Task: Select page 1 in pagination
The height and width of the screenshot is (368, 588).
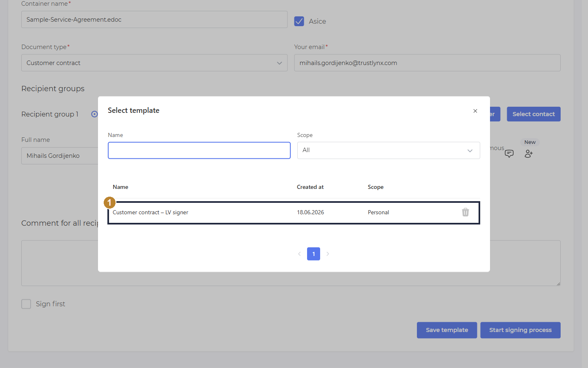Action: click(314, 254)
